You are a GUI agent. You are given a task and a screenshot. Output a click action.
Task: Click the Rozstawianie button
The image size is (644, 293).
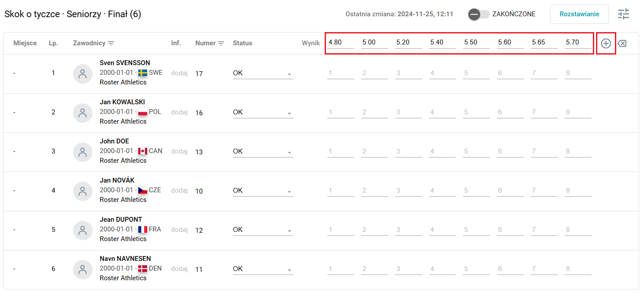(579, 14)
